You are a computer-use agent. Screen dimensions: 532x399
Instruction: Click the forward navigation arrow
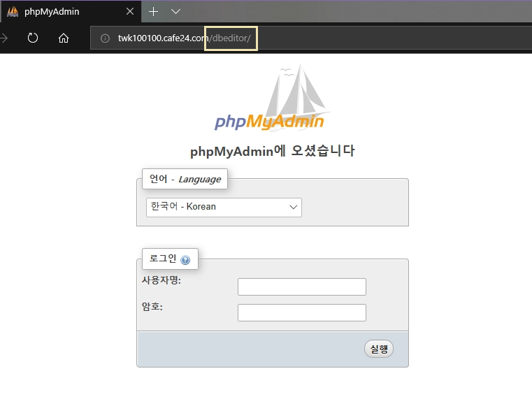(x=3, y=38)
